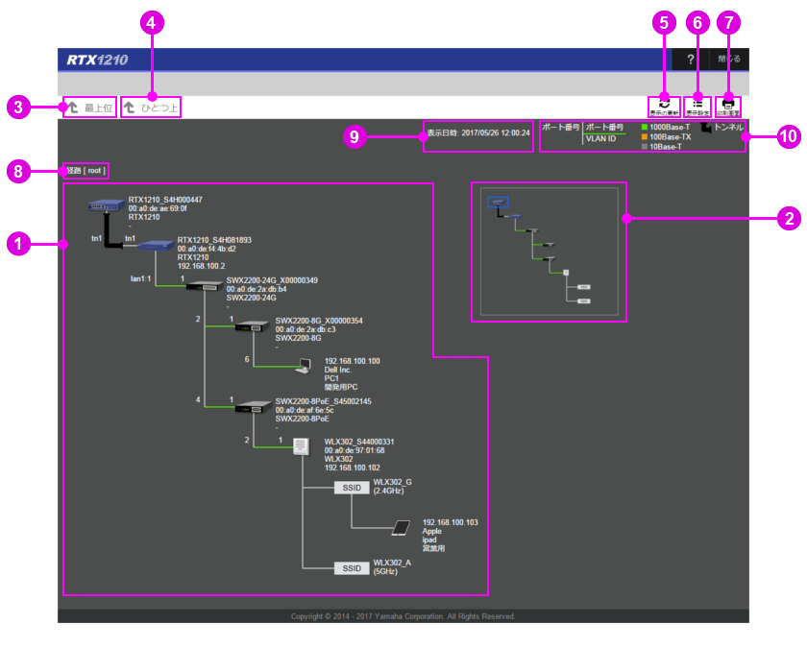Go to top level with 最上位
Viewport: 807px width, 672px height.
(x=90, y=108)
